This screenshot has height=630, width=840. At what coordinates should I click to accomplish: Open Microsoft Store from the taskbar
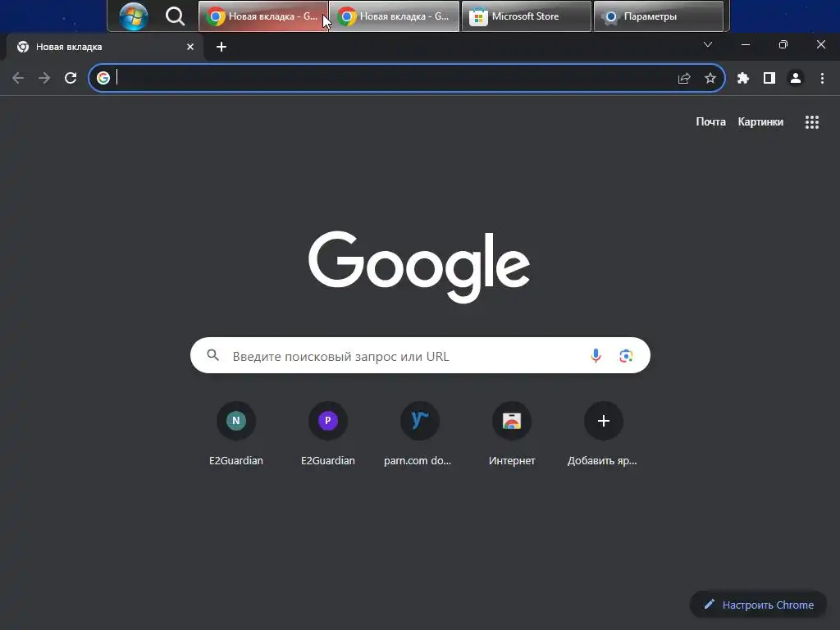(526, 16)
